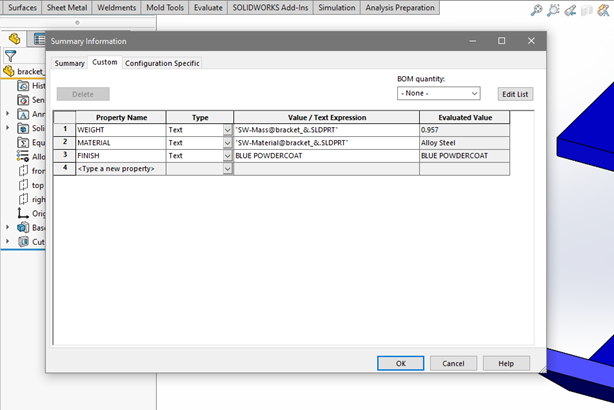
Task: Open the Mold Tools ribbon tab
Action: click(165, 7)
